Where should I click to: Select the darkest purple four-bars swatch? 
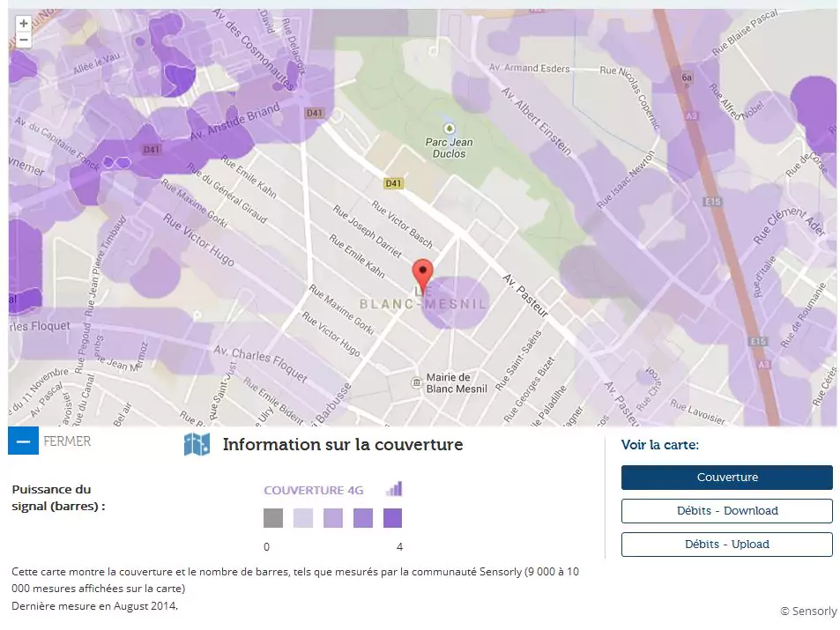[x=393, y=518]
